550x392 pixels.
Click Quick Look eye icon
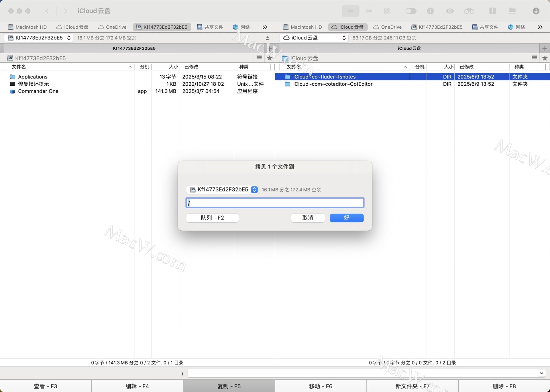tap(450, 11)
